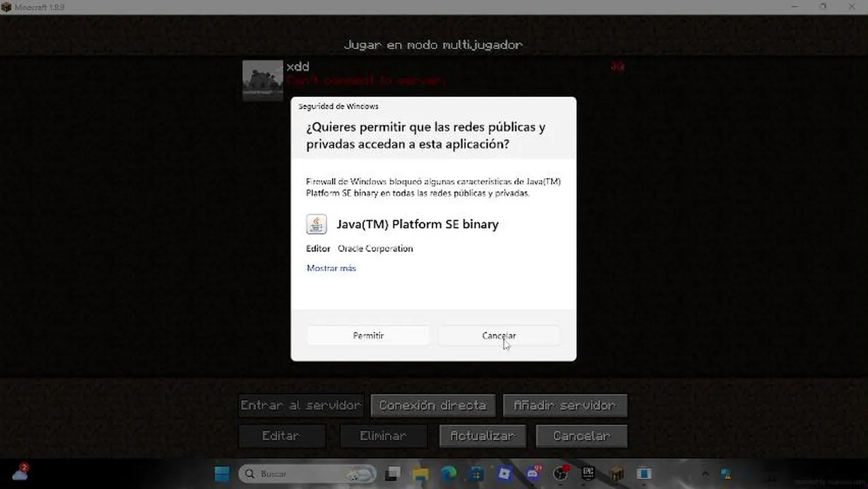Click Cancelar in the firewall dialog

click(499, 336)
